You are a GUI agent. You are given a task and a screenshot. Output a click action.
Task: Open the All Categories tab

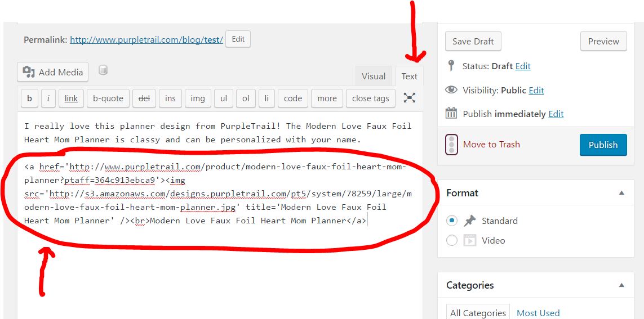point(478,312)
